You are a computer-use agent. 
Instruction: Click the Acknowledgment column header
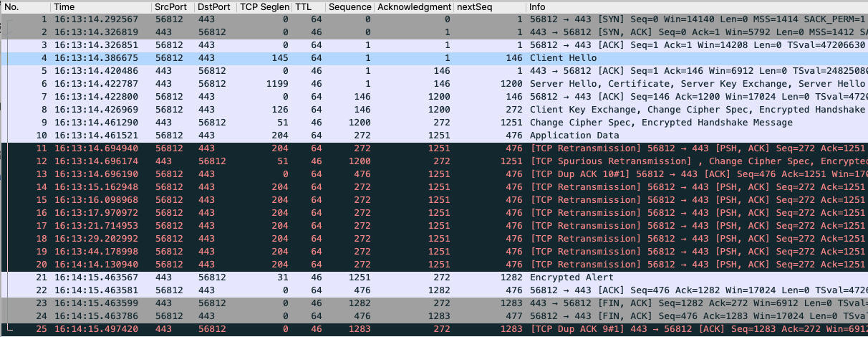click(413, 6)
